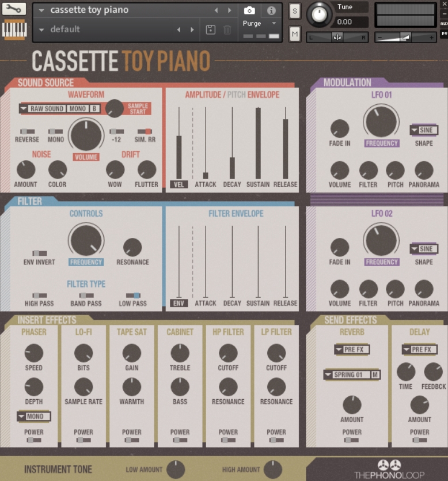Adjust the amplitude Decay slider
Image resolution: width=448 pixels, height=481 pixels.
click(x=232, y=143)
